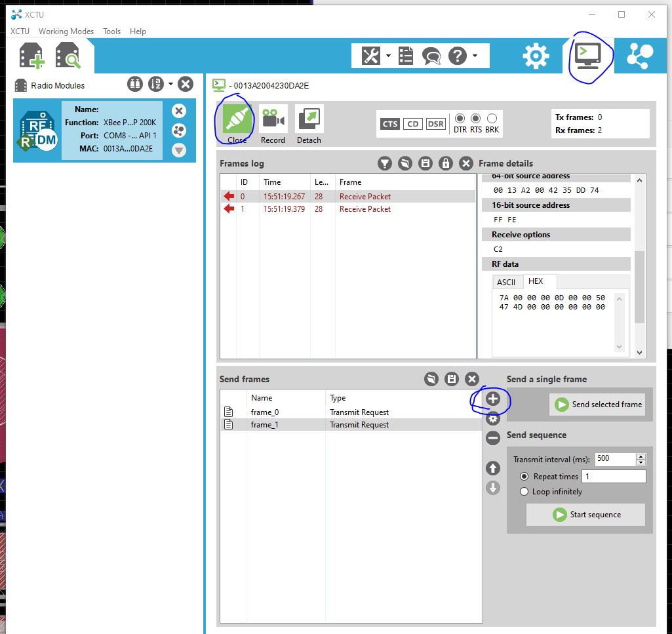Click the Transmit interval input field

pos(614,459)
